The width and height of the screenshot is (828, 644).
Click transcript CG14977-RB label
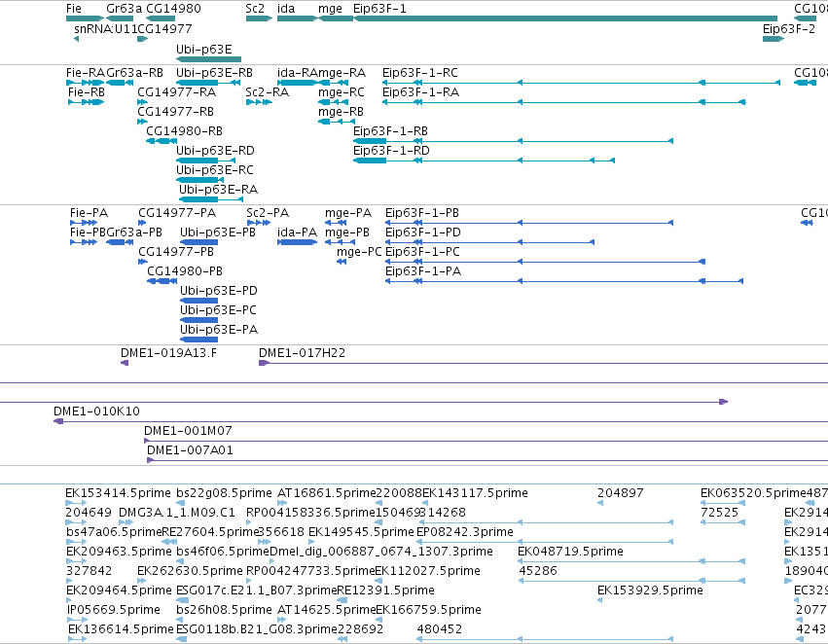(x=176, y=111)
